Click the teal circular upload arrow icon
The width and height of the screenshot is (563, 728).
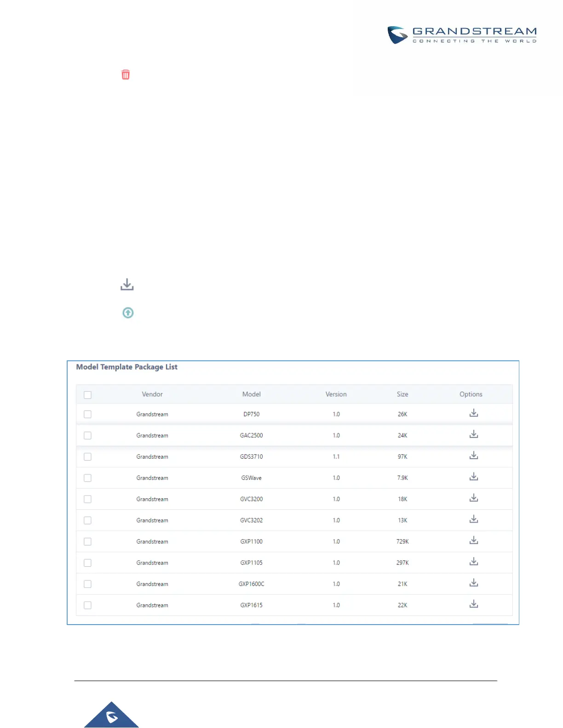click(128, 313)
